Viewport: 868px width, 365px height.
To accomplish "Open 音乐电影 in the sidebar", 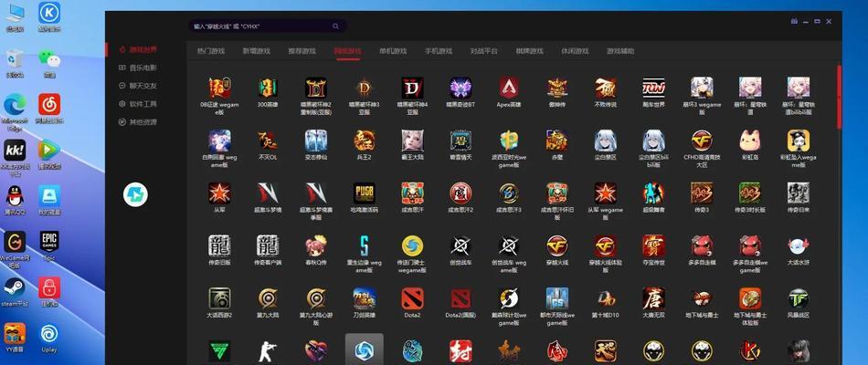I will tap(138, 68).
